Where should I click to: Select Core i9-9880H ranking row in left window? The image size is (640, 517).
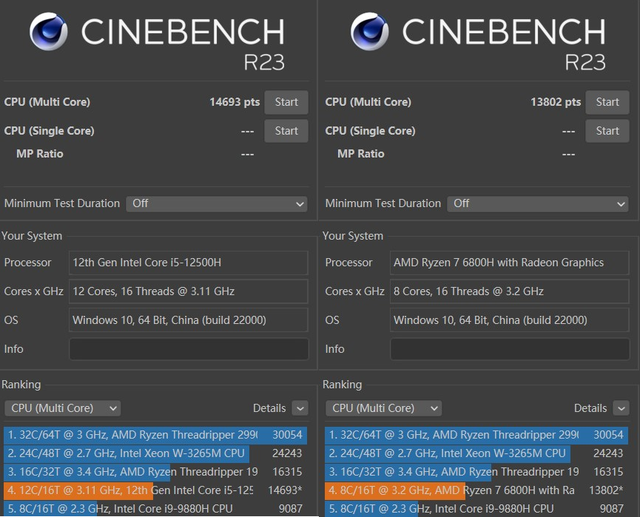[155, 508]
